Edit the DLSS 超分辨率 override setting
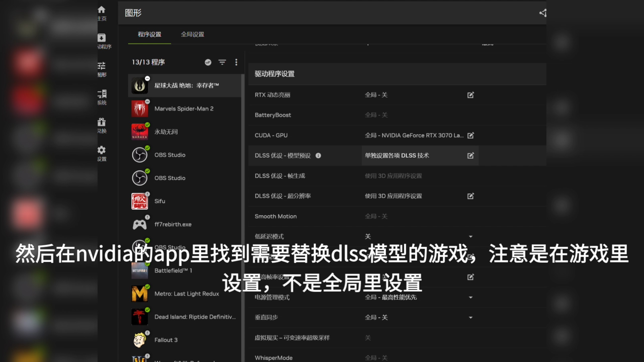Image resolution: width=644 pixels, height=362 pixels. 471,196
